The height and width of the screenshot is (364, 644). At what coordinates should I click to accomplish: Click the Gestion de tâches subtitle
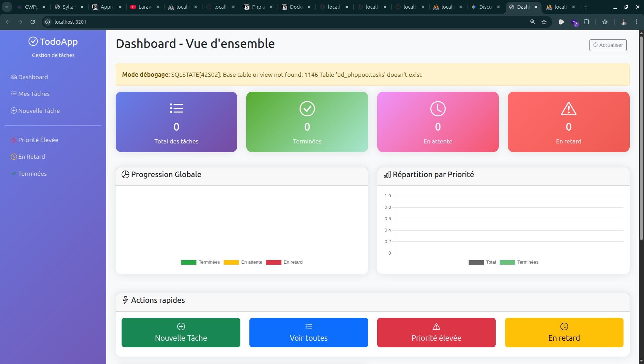tap(53, 55)
